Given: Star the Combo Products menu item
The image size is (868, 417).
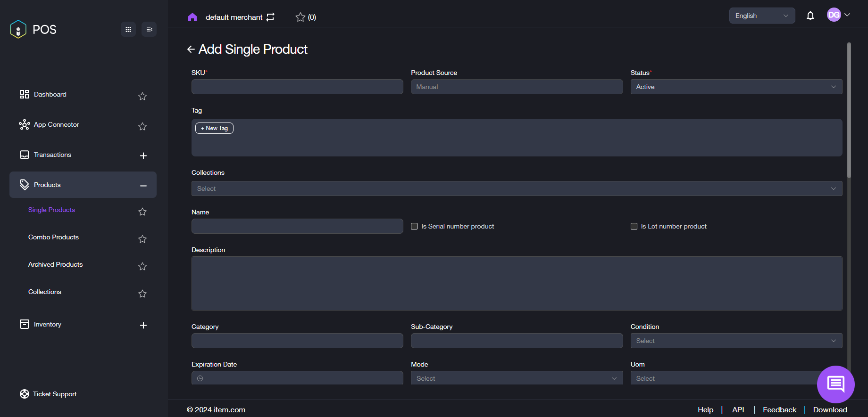Looking at the screenshot, I should click(142, 239).
